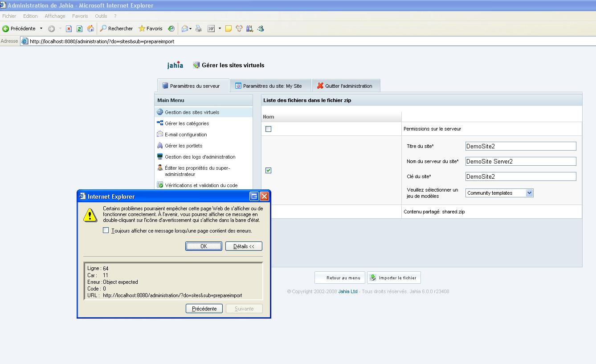Click the forward navigation arrow icon
The image size is (596, 364).
point(52,29)
